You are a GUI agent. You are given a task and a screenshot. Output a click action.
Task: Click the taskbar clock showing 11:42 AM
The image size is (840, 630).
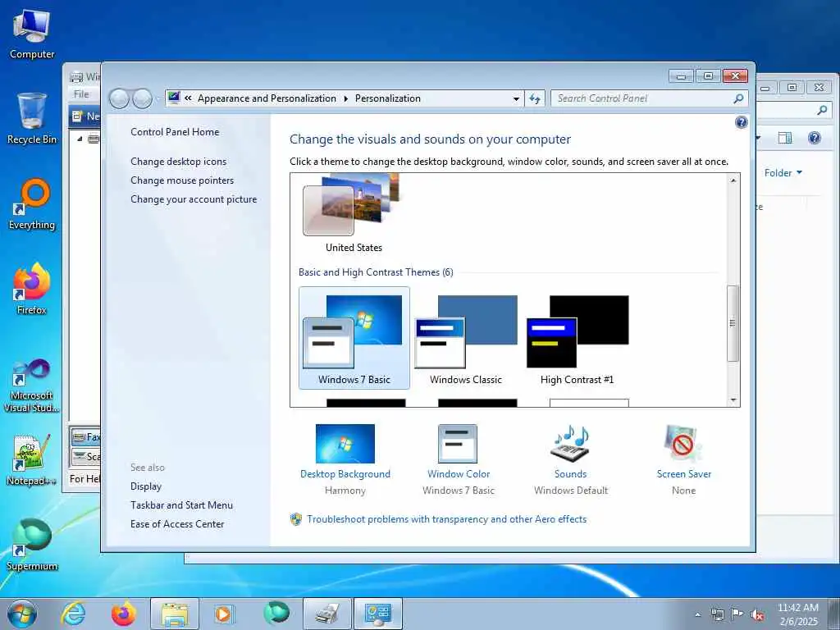coord(797,614)
